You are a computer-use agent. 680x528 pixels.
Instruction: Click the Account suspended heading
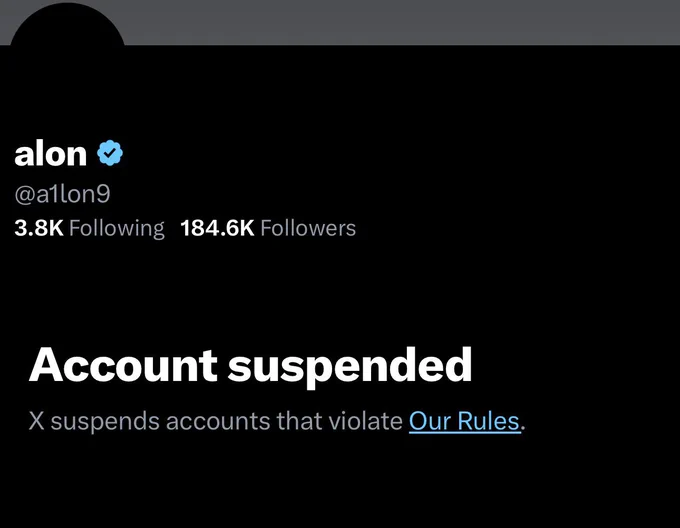pos(250,365)
